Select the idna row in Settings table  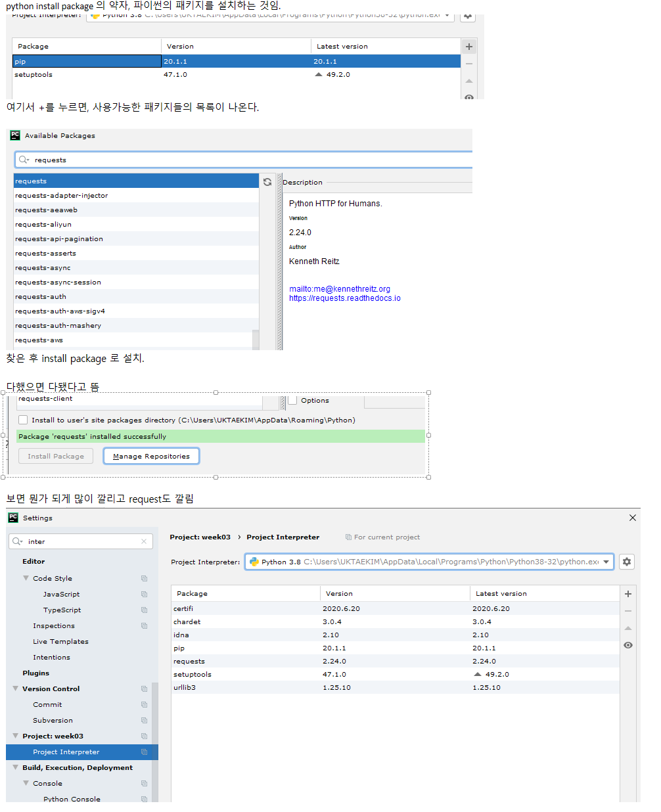click(396, 635)
